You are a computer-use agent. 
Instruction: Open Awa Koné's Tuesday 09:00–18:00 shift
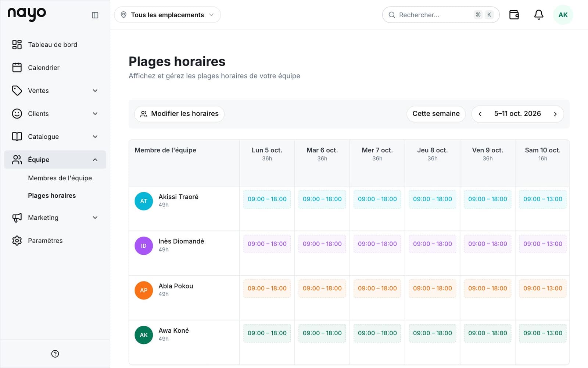(x=322, y=333)
